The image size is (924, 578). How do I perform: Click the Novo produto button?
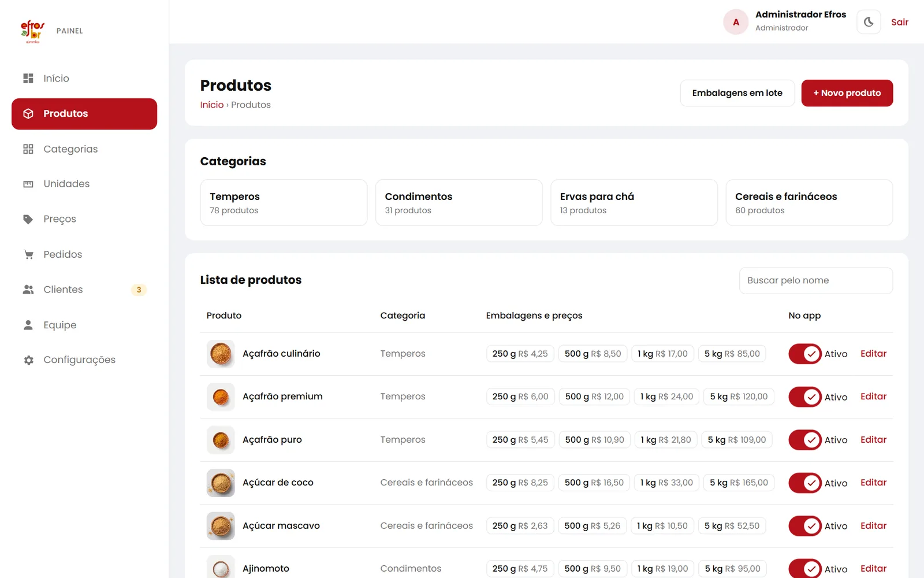click(847, 93)
